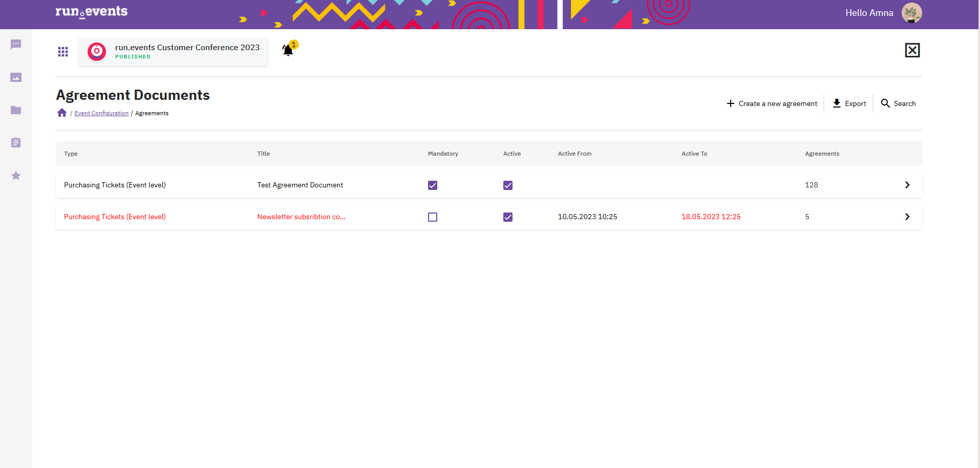This screenshot has height=468, width=980.
Task: Click the Agreements column header
Action: point(822,154)
